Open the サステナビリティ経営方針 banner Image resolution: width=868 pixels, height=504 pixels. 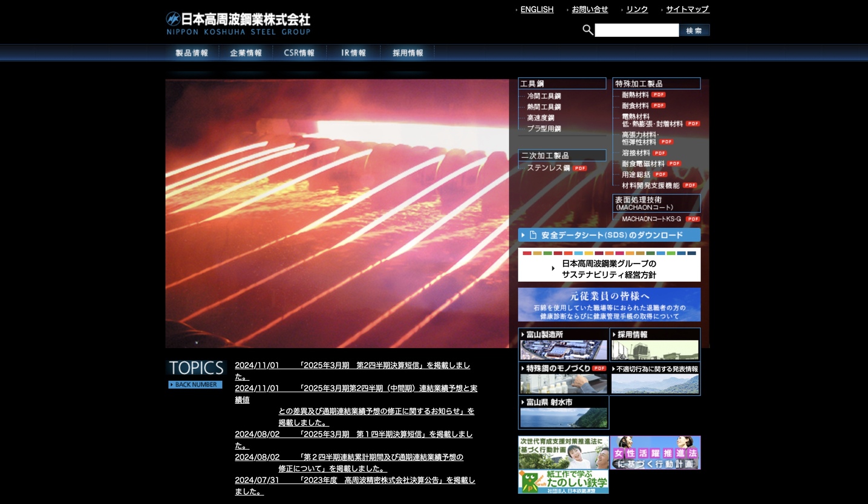point(609,265)
